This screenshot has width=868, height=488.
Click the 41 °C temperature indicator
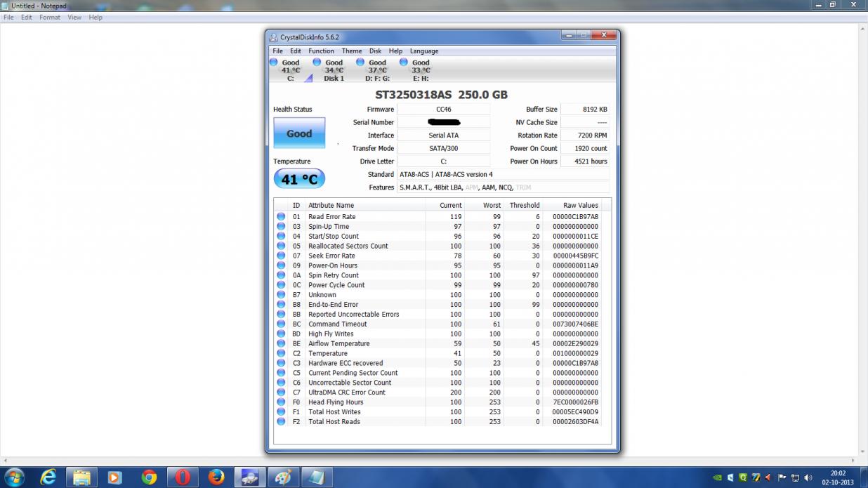click(x=299, y=179)
